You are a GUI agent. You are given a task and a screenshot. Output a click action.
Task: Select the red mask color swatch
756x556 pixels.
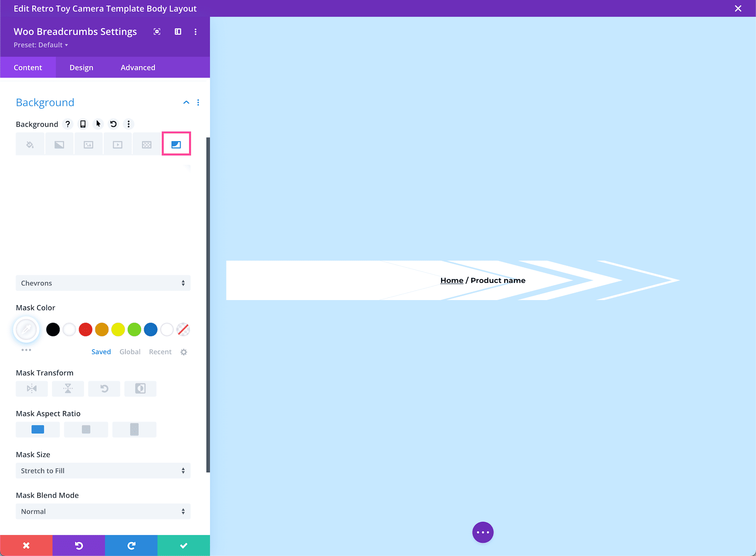pyautogui.click(x=85, y=329)
